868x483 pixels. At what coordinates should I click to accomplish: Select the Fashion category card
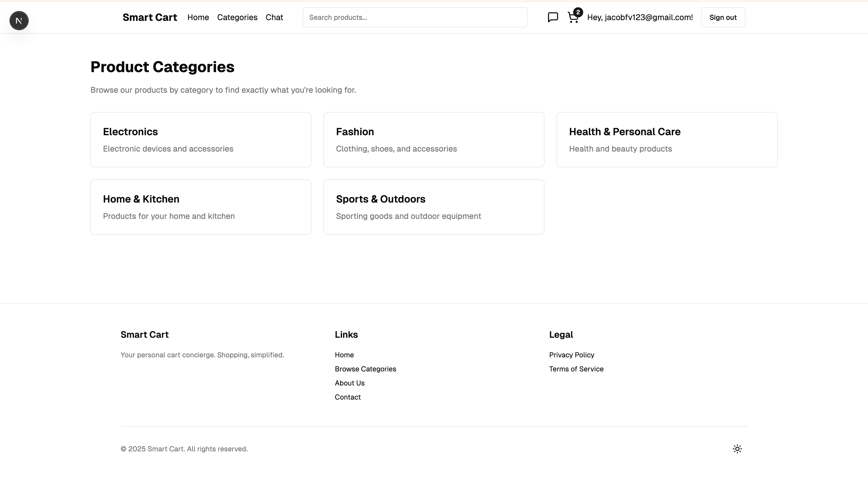pyautogui.click(x=434, y=139)
